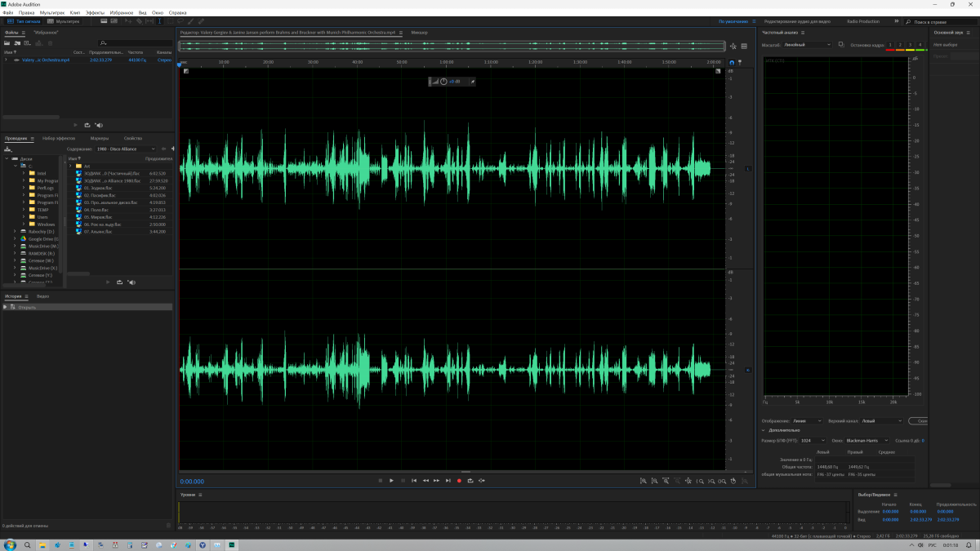Click hold frame button 1
Viewport: 980px width, 551px height.
tap(890, 45)
